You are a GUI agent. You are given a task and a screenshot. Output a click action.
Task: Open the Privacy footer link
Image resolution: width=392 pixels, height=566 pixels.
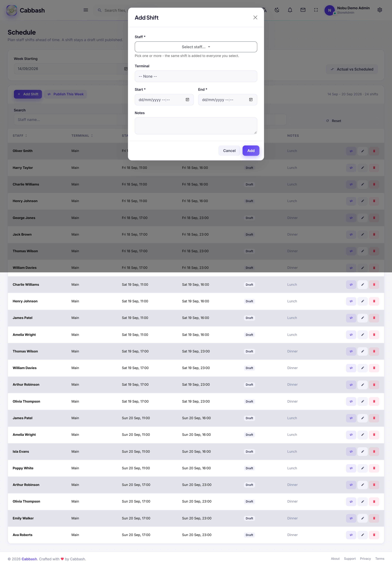click(365, 559)
